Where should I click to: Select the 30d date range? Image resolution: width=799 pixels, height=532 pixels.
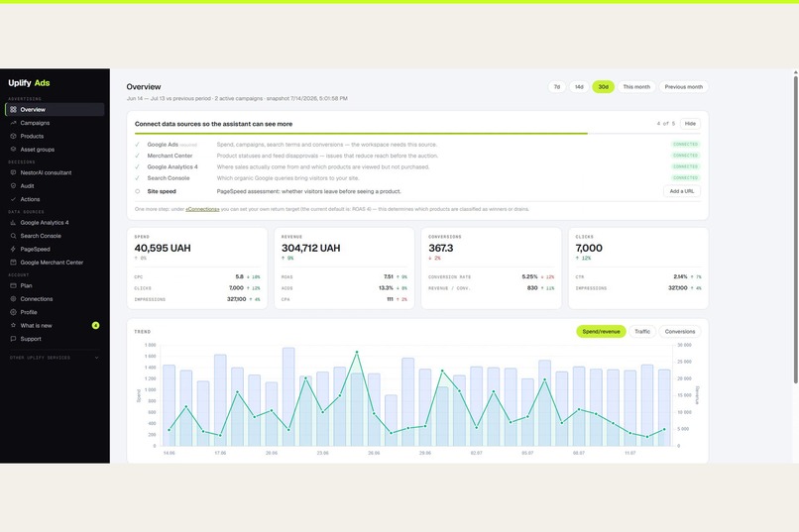tap(604, 87)
